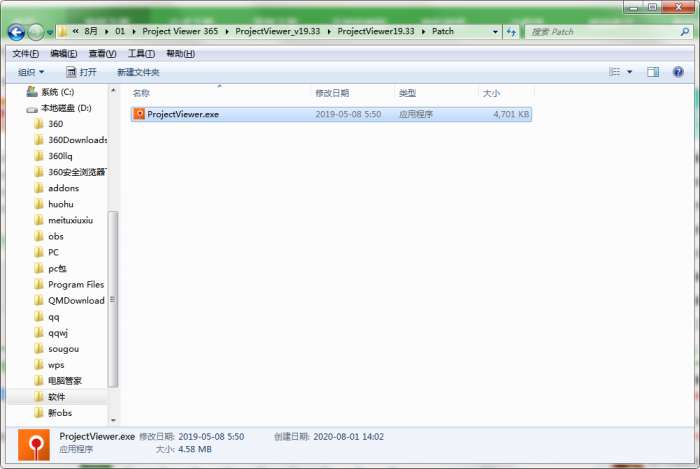Expand the arrow after ProjectViewer_v19.33 breadcrumb
This screenshot has width=700, height=469.
tap(329, 32)
